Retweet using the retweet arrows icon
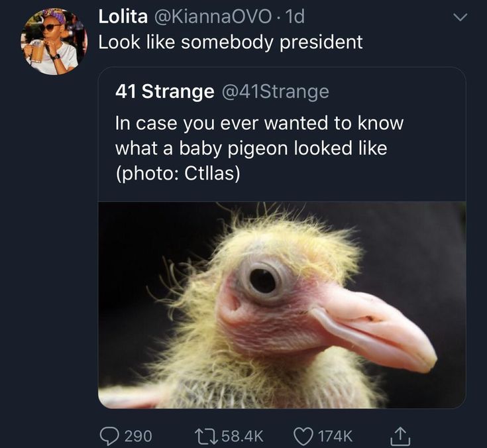Viewport: 487px width, 448px height. click(x=205, y=436)
